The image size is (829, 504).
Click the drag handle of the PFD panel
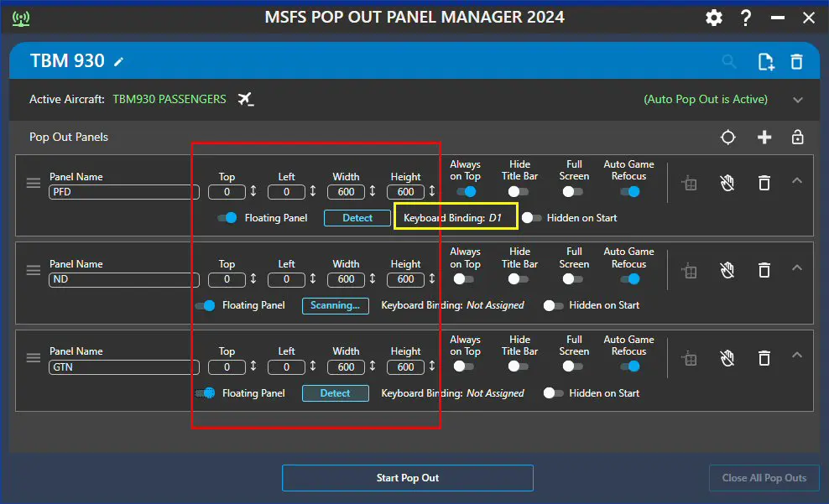[x=34, y=183]
